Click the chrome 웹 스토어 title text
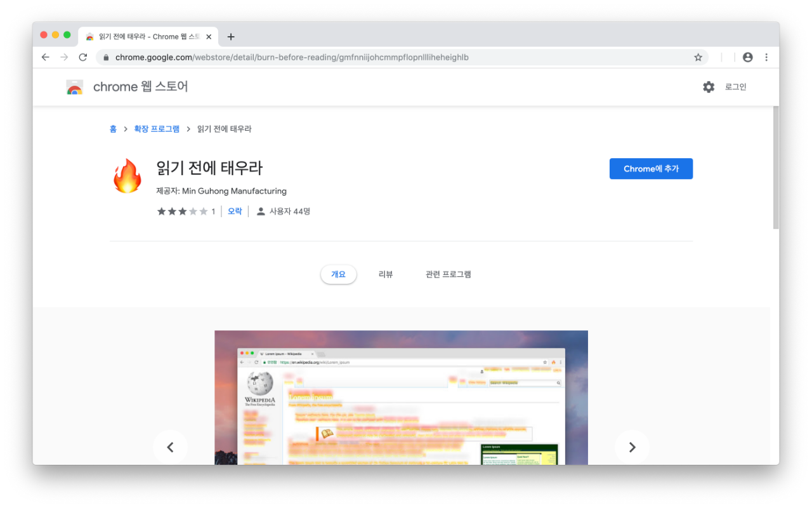812x508 pixels. point(141,87)
